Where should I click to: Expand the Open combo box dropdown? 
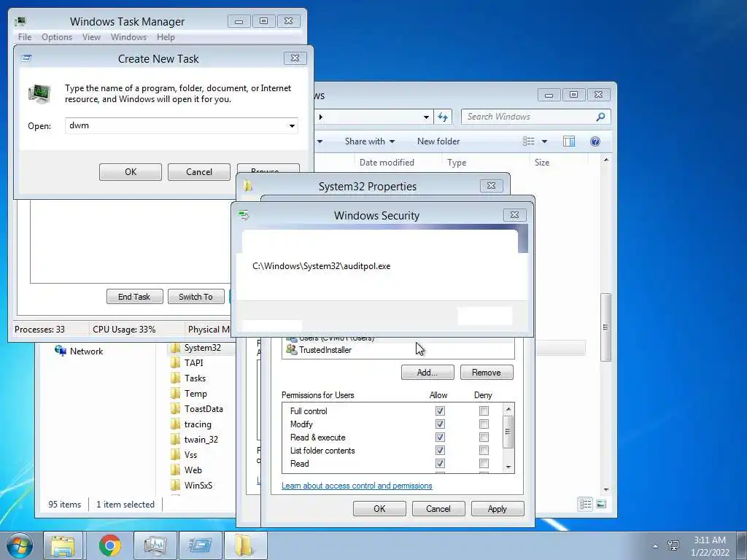click(x=292, y=125)
